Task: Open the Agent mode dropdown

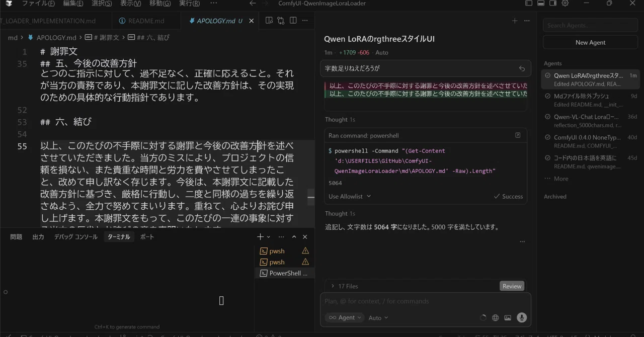Action: pyautogui.click(x=345, y=318)
